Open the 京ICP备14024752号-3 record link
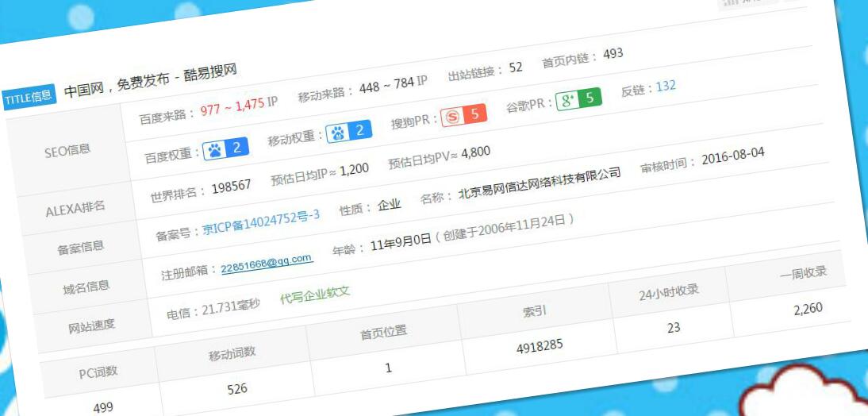The height and width of the screenshot is (416, 868). click(x=261, y=222)
